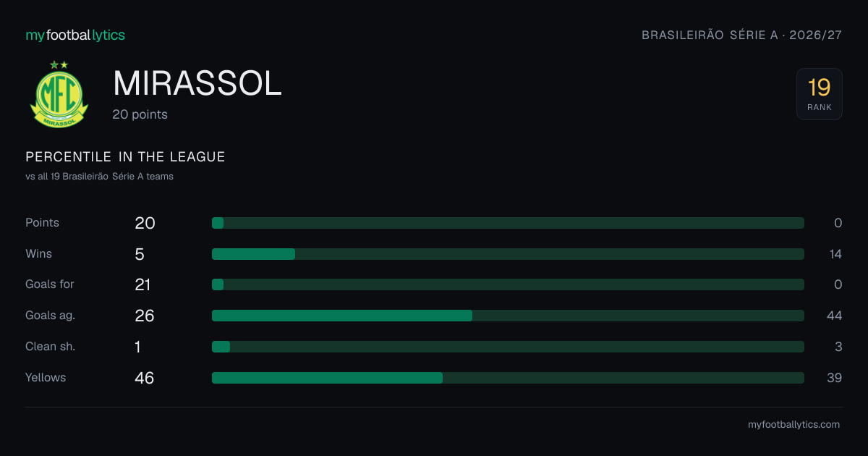Click the Clean sh. percentile bar
The image size is (868, 456).
click(x=508, y=347)
